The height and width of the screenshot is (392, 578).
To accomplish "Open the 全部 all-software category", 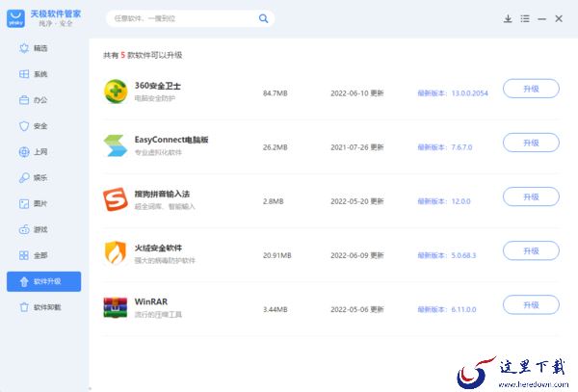I will coord(33,255).
